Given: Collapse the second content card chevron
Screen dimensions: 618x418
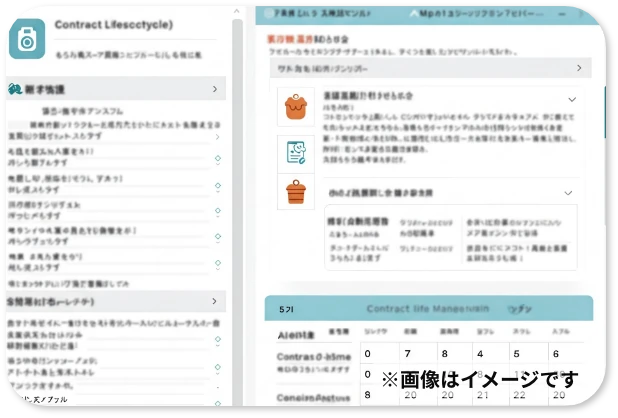Looking at the screenshot, I should click(x=568, y=192).
